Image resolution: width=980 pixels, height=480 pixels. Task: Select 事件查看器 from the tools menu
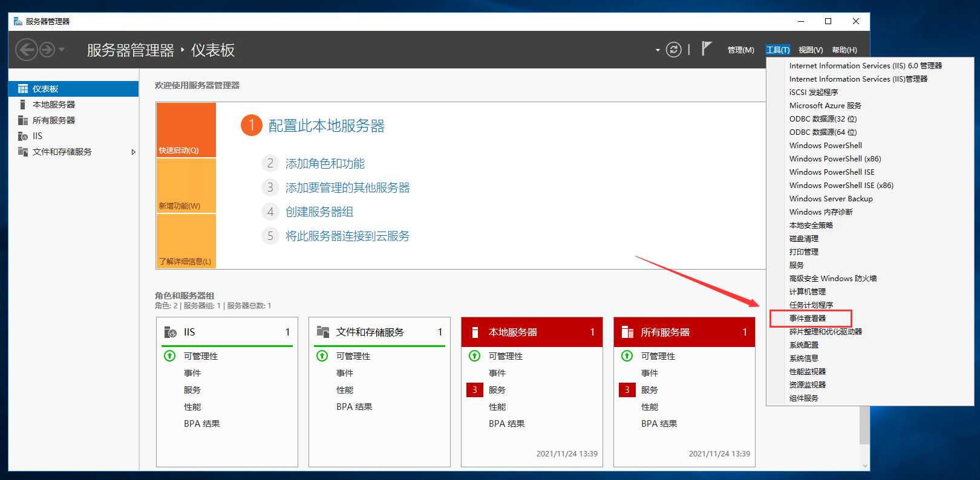tap(808, 318)
